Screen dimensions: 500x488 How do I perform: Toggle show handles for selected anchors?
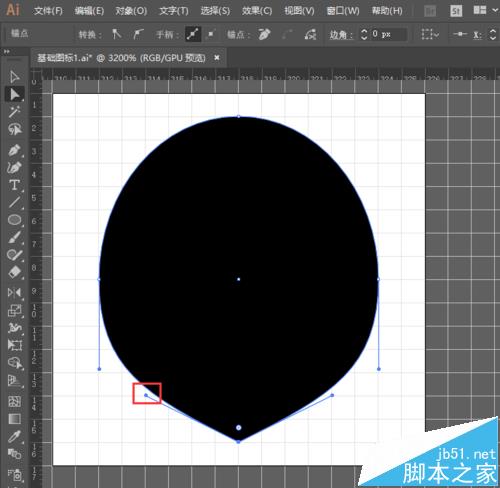pyautogui.click(x=193, y=34)
